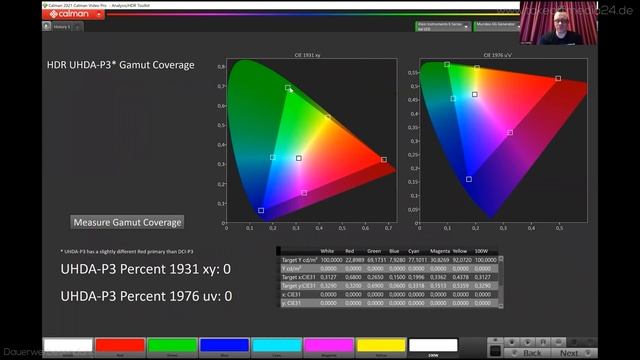Click the stop measurement icon

tap(511, 342)
